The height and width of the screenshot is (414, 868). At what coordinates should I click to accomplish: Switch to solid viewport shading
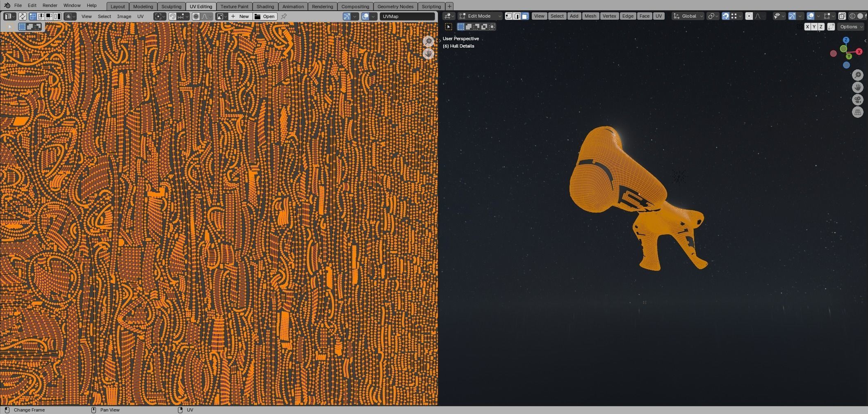(x=860, y=16)
